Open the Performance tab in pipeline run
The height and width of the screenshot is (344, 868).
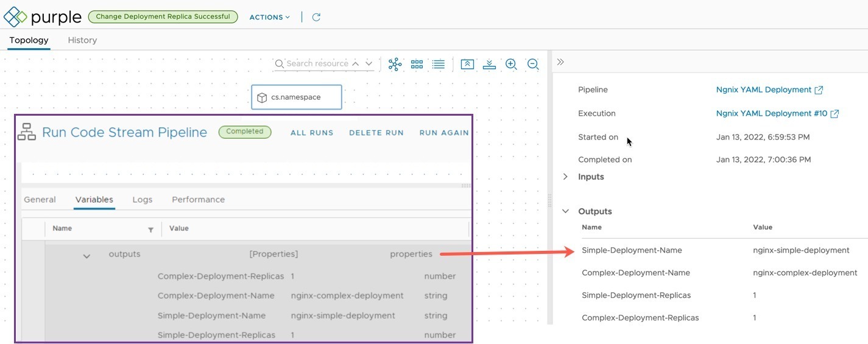pyautogui.click(x=199, y=200)
